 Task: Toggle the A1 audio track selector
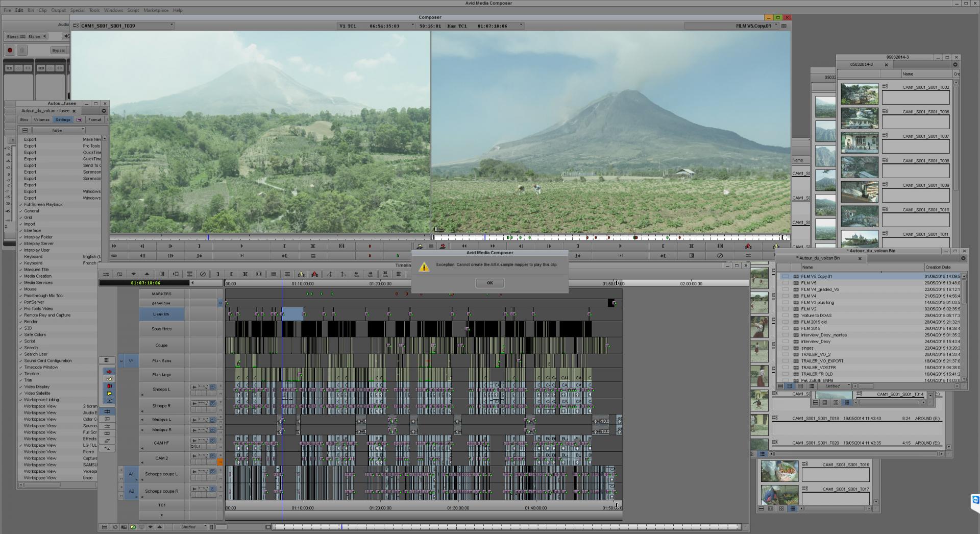tap(131, 474)
